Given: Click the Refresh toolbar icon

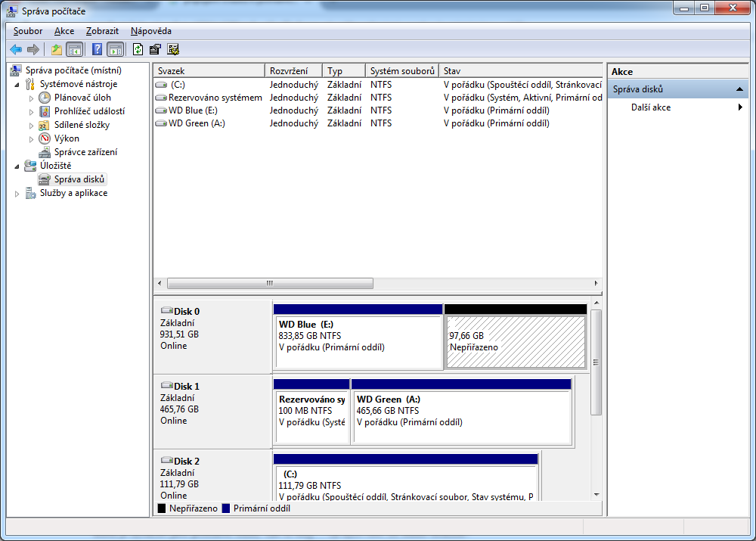Looking at the screenshot, I should click(x=138, y=49).
